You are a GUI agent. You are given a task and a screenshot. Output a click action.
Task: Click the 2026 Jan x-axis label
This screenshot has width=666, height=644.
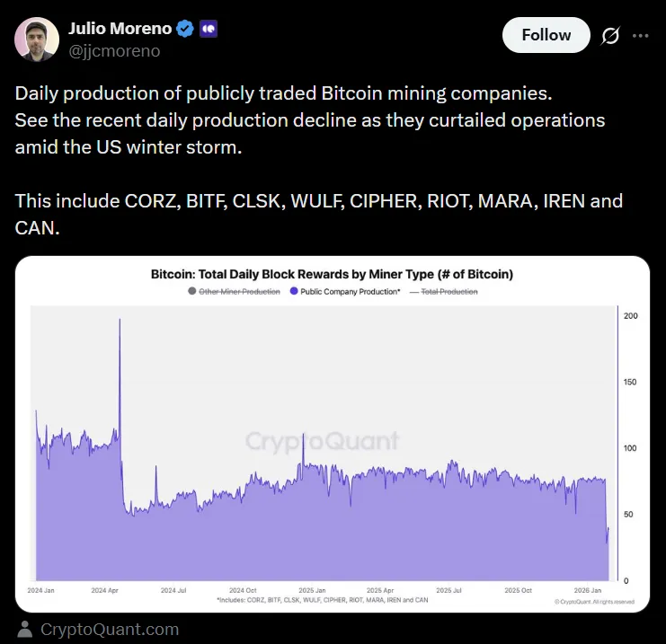[x=587, y=590]
